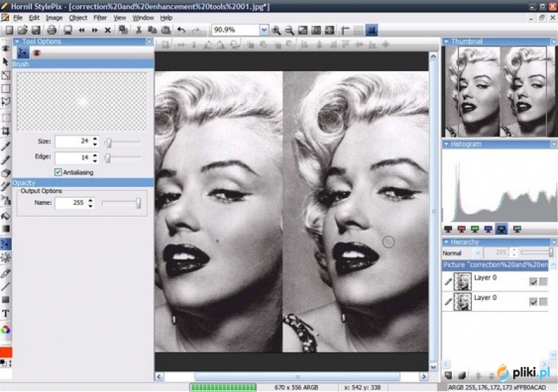Viewport: 558px width, 392px height.
Task: Close the Histogram panel
Action: pos(554,144)
